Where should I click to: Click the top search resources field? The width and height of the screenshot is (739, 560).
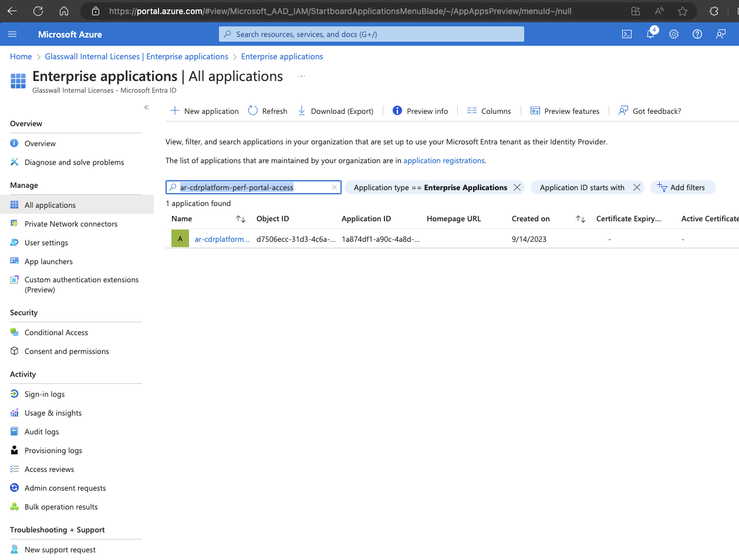click(372, 34)
